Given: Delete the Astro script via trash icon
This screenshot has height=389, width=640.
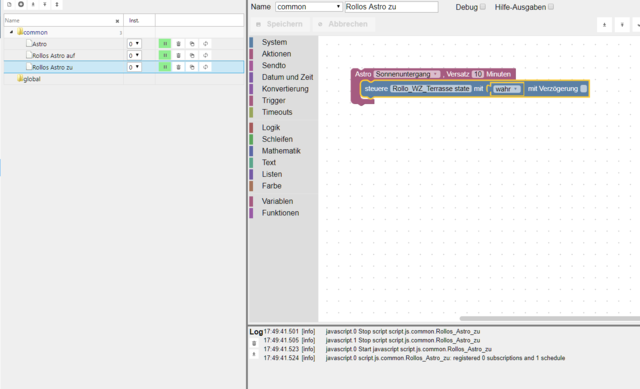Looking at the screenshot, I should point(178,44).
